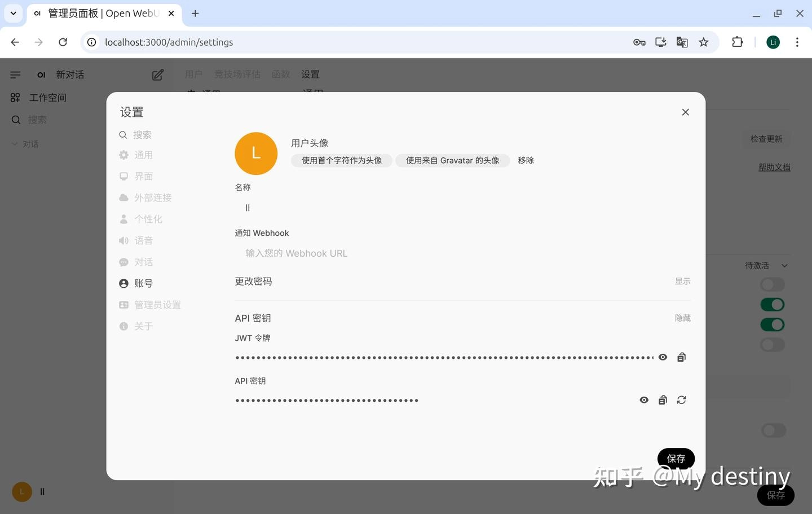Open 管理员设置 in settings sidebar

click(x=157, y=305)
